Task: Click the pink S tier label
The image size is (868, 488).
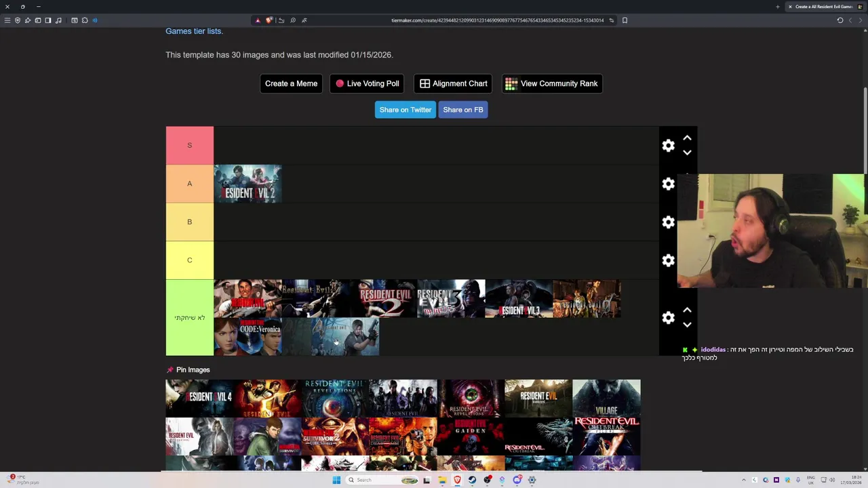Action: coord(189,145)
